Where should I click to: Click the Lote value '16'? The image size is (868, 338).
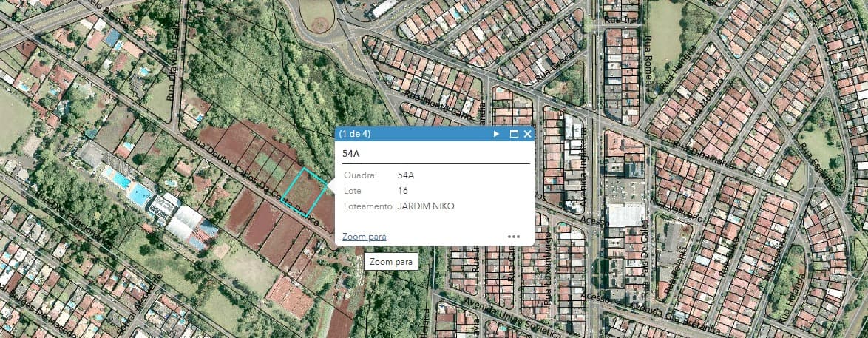403,191
